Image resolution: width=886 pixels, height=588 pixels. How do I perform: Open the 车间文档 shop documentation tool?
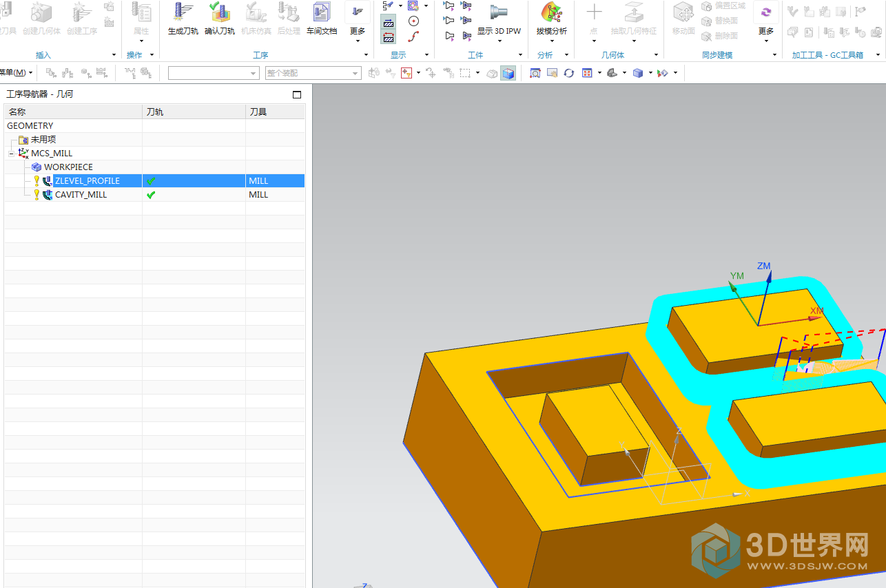[322, 12]
